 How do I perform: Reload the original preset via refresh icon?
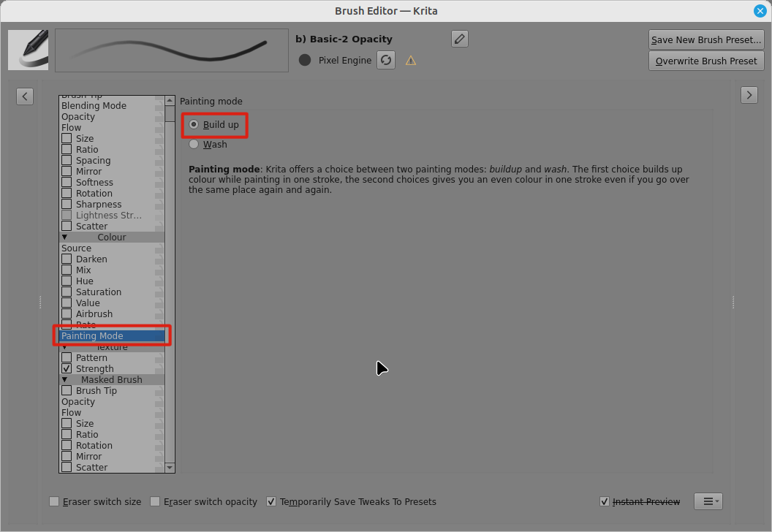coord(386,60)
